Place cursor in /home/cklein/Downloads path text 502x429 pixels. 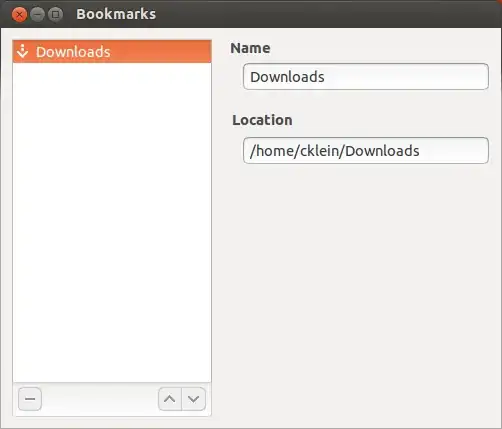point(335,151)
